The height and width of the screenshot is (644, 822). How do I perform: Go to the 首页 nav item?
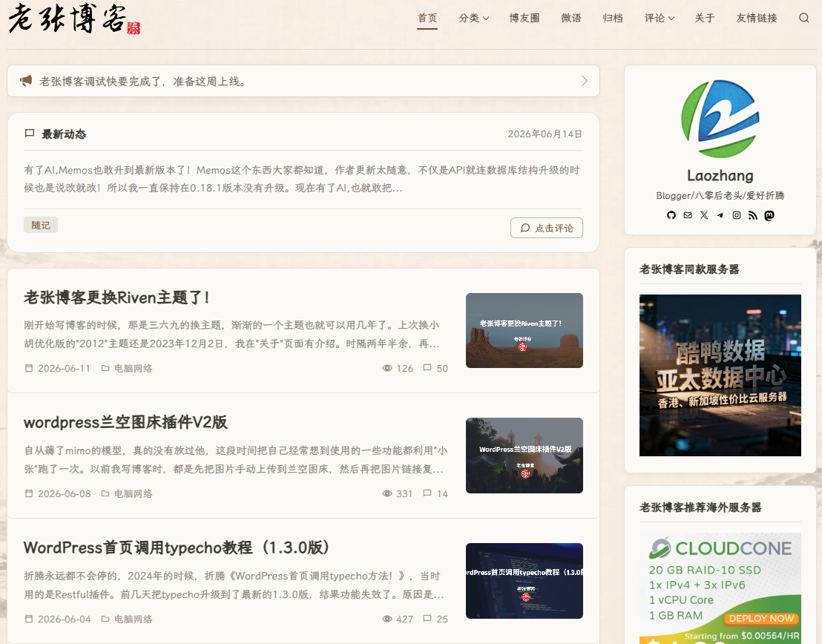pyautogui.click(x=427, y=18)
